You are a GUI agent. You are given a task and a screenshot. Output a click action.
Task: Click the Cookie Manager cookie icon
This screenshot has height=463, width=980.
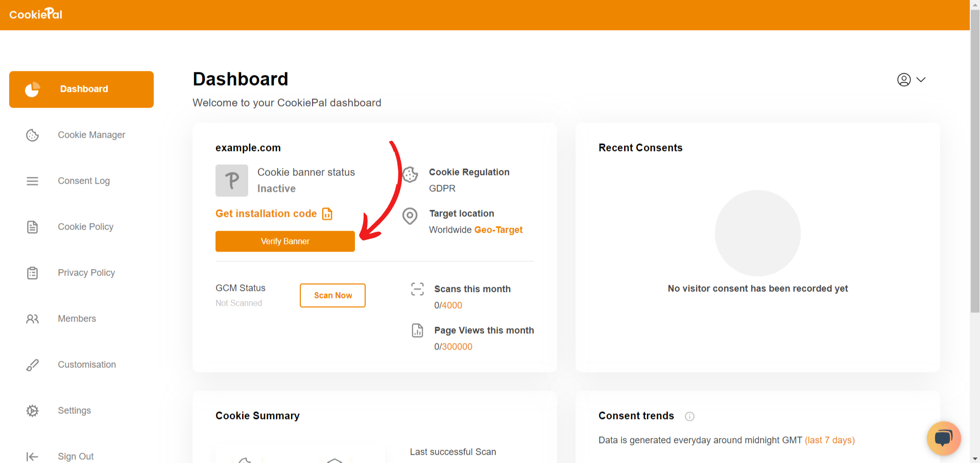click(x=32, y=135)
